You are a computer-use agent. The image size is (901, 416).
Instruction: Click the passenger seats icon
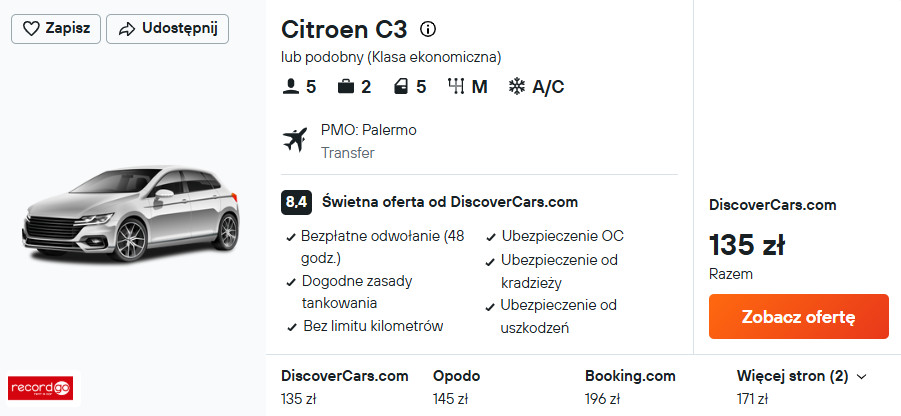(x=291, y=87)
